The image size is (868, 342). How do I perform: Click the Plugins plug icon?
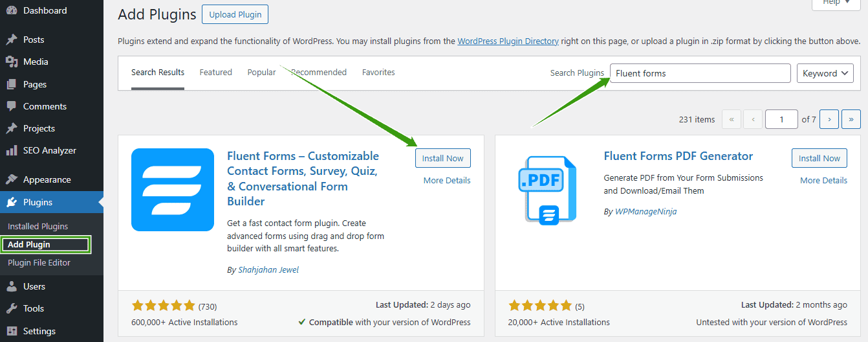point(12,202)
